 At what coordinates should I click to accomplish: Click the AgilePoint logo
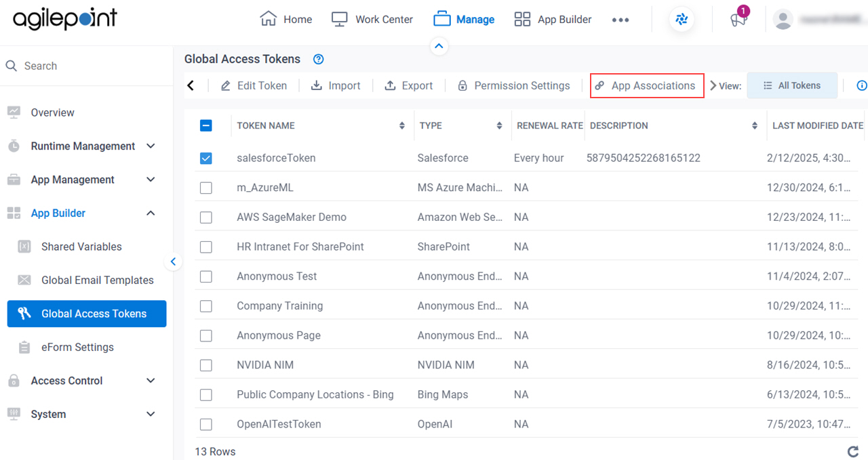click(65, 19)
